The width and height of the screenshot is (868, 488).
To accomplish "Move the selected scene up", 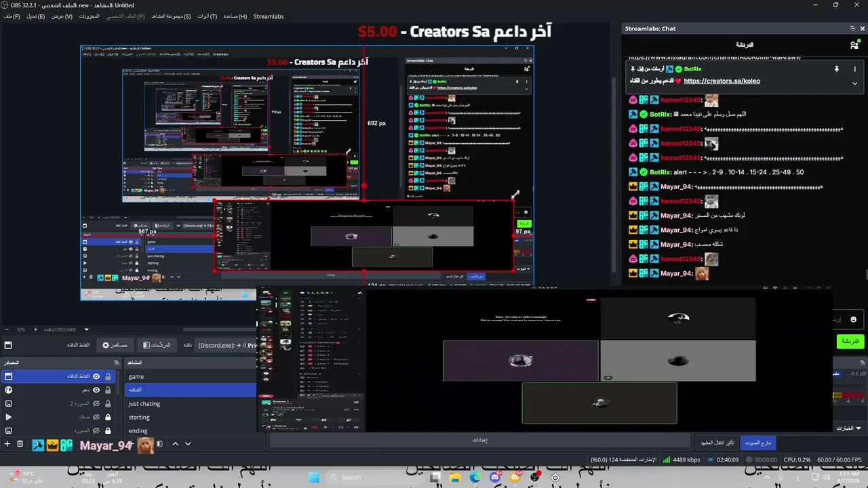I will (175, 444).
